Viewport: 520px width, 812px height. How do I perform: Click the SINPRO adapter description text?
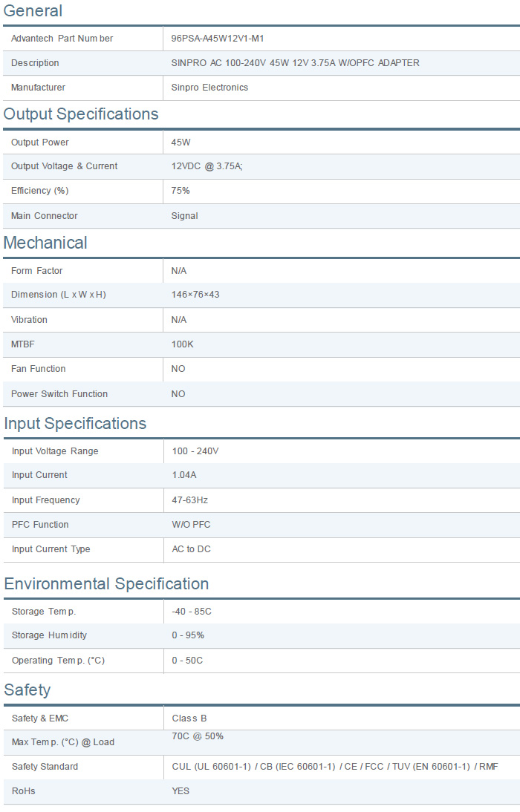[x=295, y=63]
